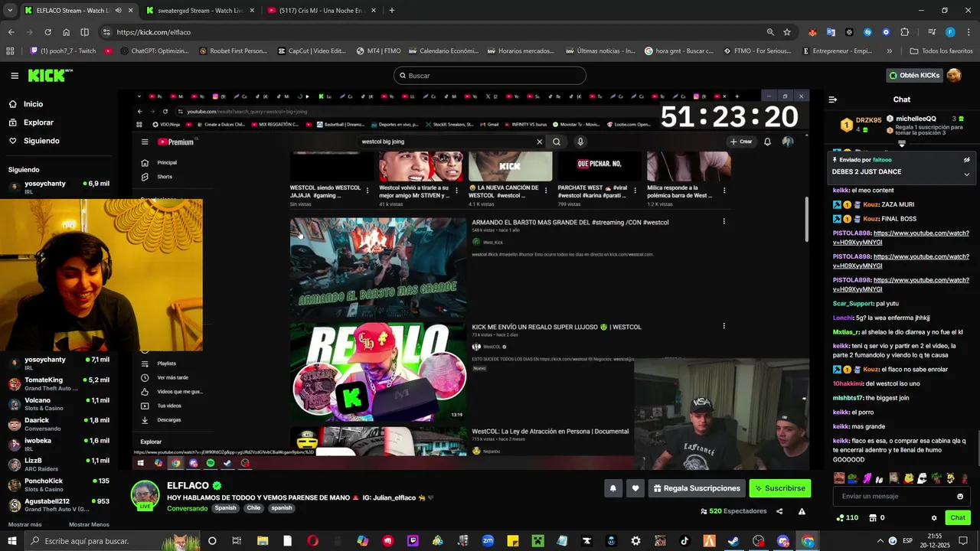Bookmark this page with star icon
The image size is (980, 551).
click(x=787, y=32)
